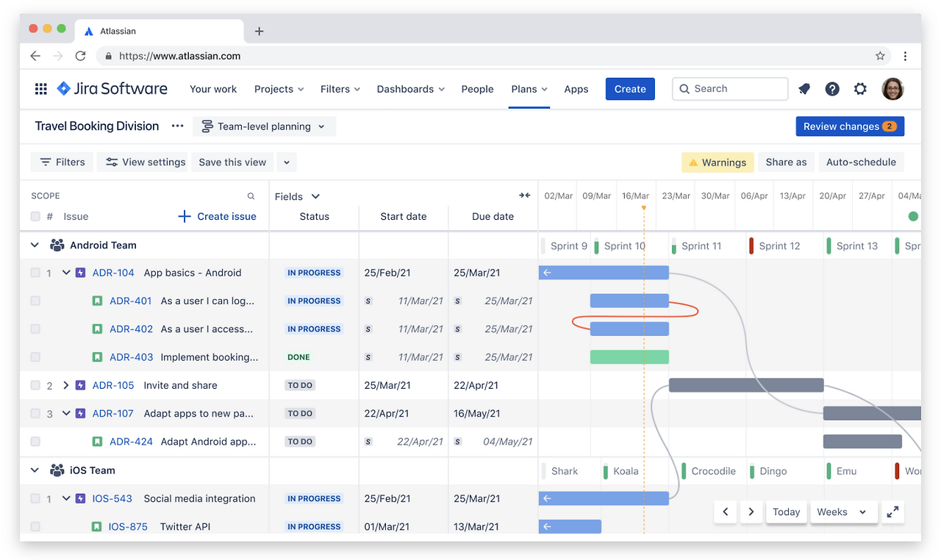Tick the checkbox for ADR-104
Image resolution: width=941 pixels, height=560 pixels.
click(x=35, y=273)
